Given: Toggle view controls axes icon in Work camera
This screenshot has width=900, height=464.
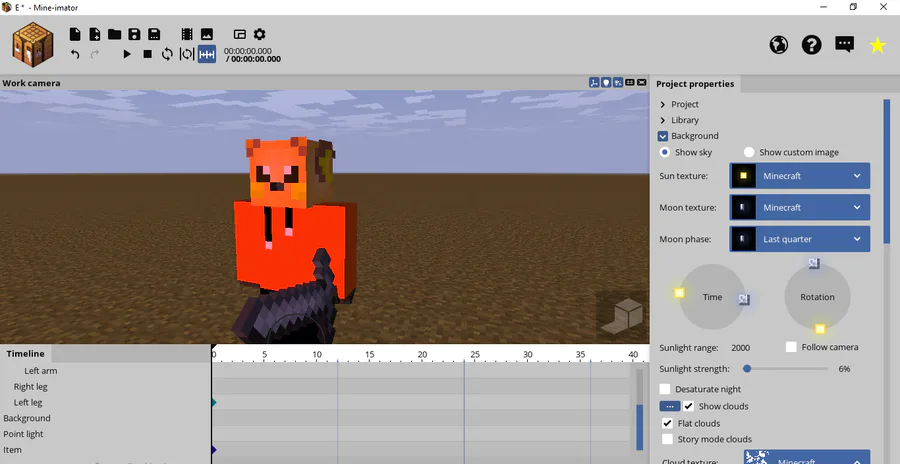Looking at the screenshot, I should pos(594,83).
